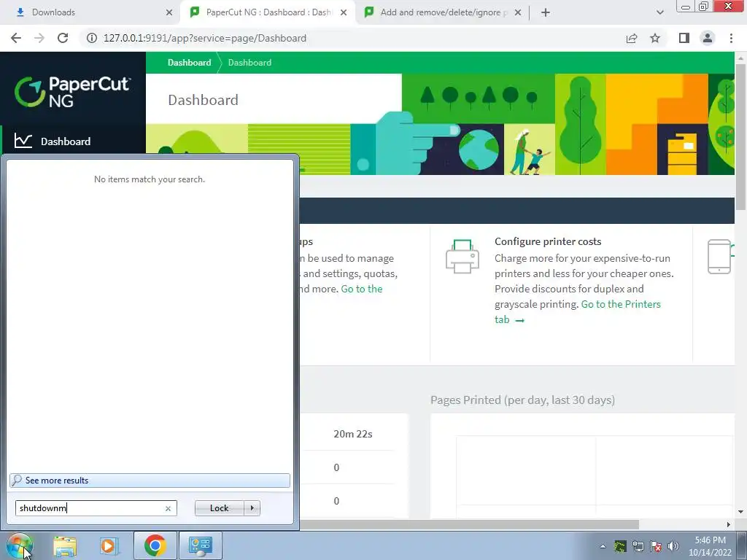Click the first Dashboard breadcrumb
This screenshot has width=747, height=560.
(x=189, y=63)
